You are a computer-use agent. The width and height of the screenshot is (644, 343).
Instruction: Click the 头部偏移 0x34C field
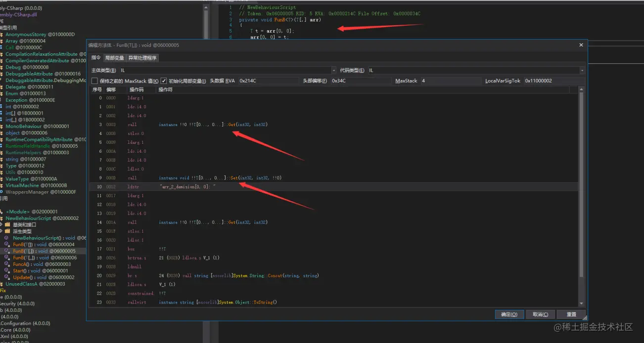pos(361,81)
